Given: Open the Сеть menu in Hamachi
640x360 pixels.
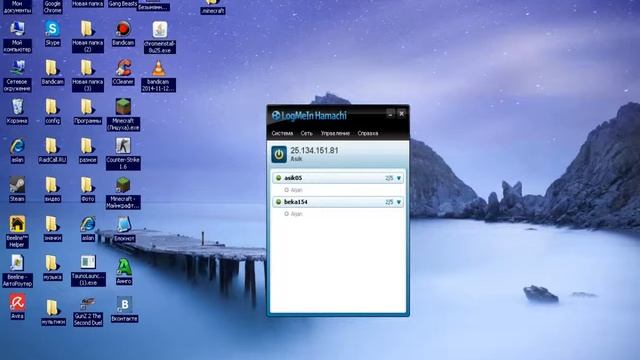Looking at the screenshot, I should pos(307,133).
